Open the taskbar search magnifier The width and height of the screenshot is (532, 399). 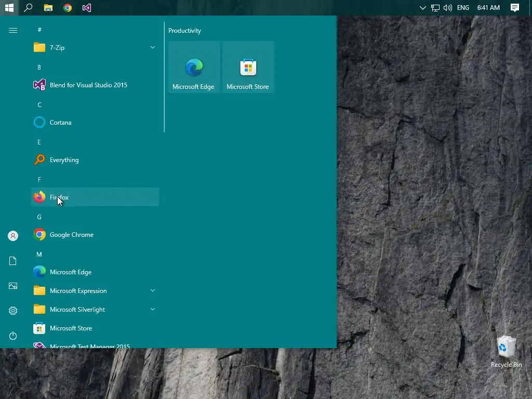tap(28, 7)
